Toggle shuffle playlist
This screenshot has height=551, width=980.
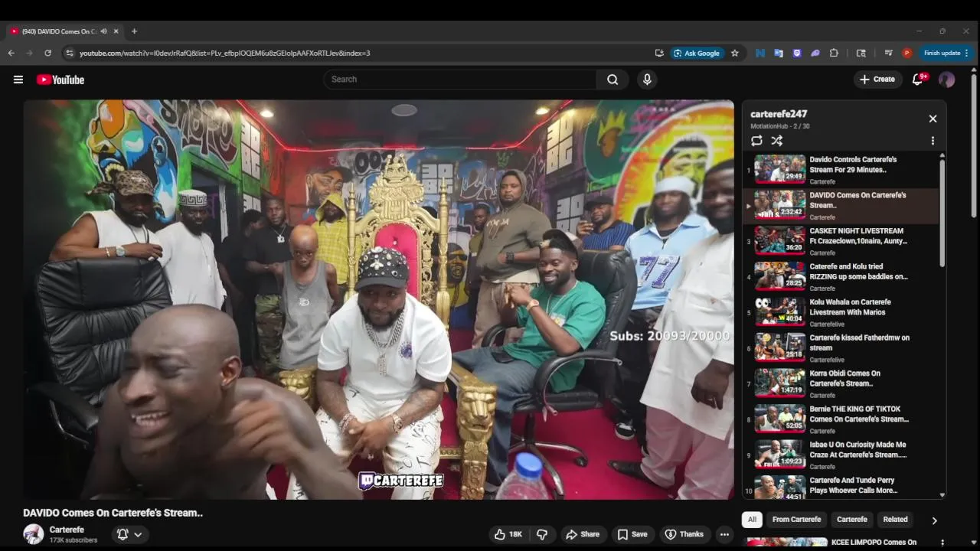click(x=776, y=141)
